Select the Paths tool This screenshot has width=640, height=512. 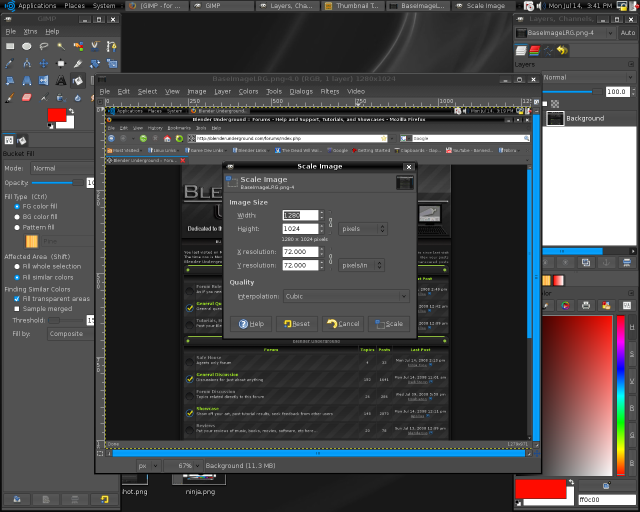click(111, 46)
